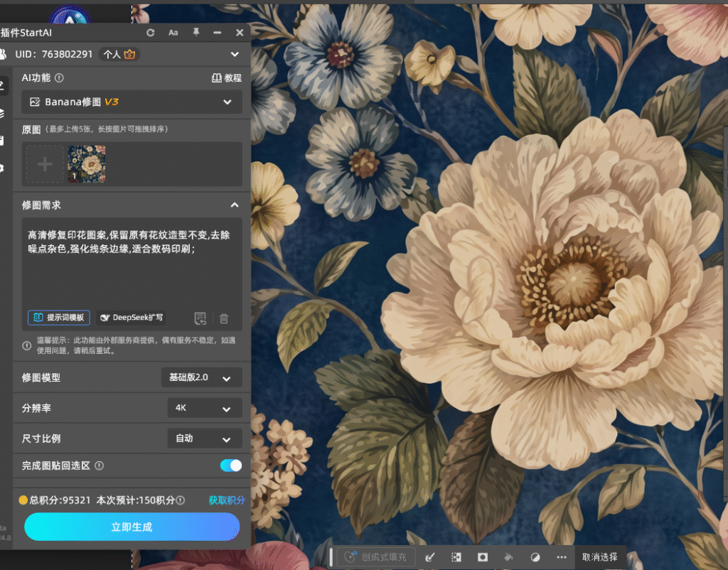Add a source image with plus box
Image resolution: width=728 pixels, height=570 pixels.
pyautogui.click(x=45, y=164)
